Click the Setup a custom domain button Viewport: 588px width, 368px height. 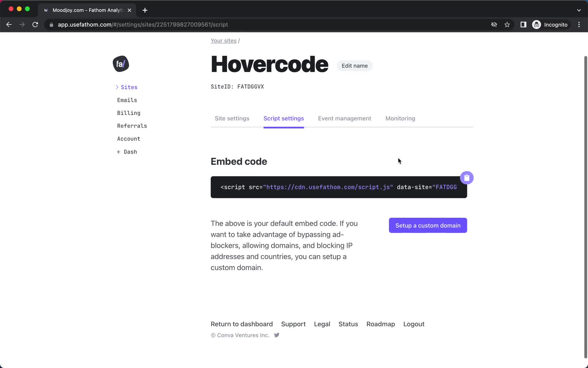pyautogui.click(x=428, y=225)
